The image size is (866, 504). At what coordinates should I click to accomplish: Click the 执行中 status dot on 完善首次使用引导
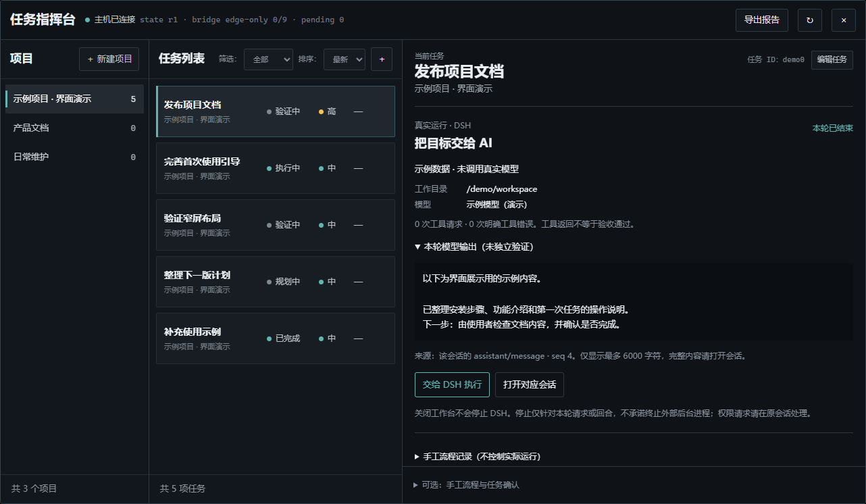tap(270, 168)
